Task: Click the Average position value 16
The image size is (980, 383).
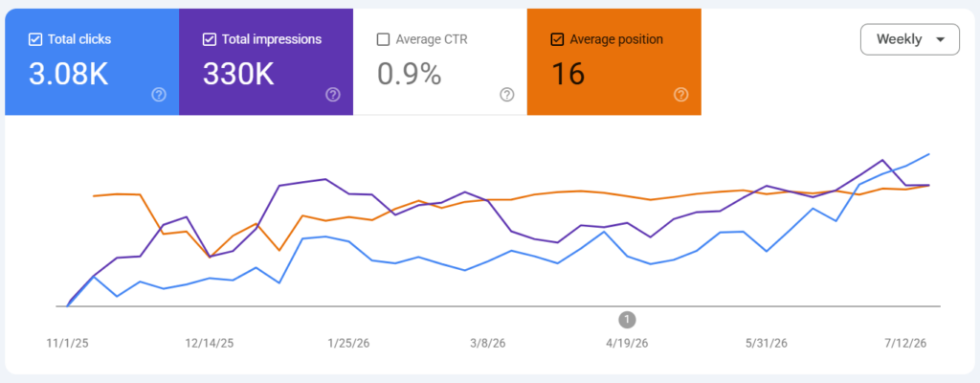Action: tap(568, 74)
